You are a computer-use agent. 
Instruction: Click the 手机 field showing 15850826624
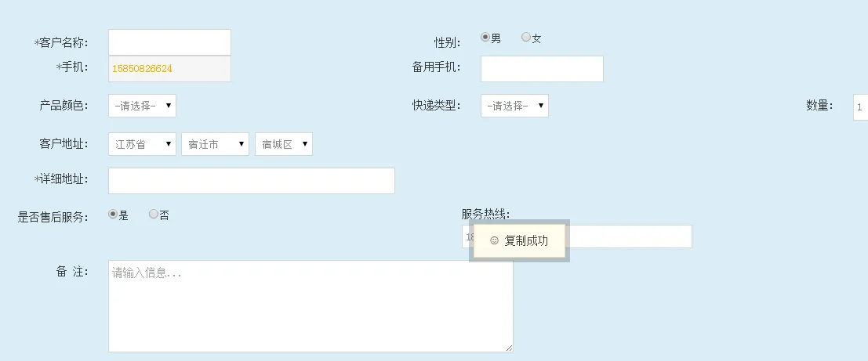click(x=169, y=69)
